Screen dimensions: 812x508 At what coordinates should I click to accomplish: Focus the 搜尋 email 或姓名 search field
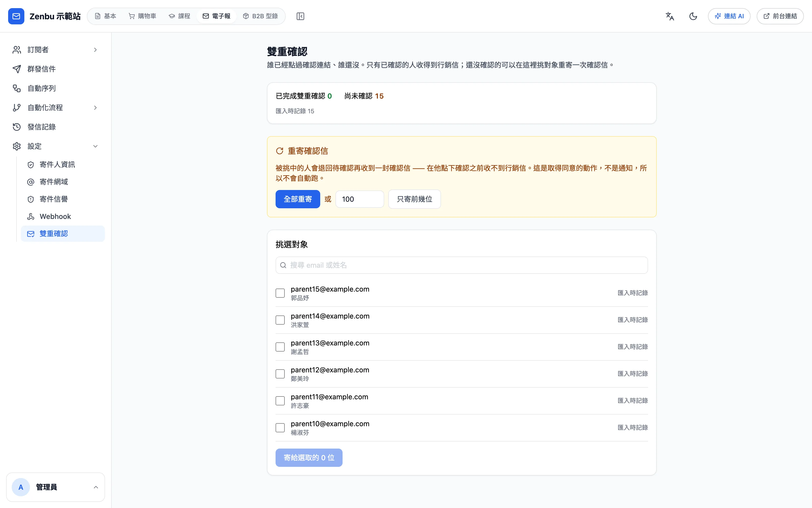click(461, 265)
